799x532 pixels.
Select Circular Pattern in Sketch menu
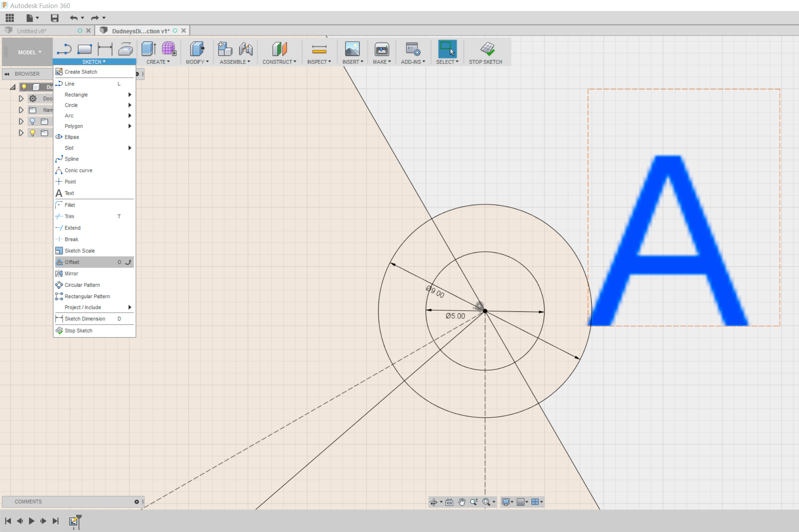click(x=94, y=285)
